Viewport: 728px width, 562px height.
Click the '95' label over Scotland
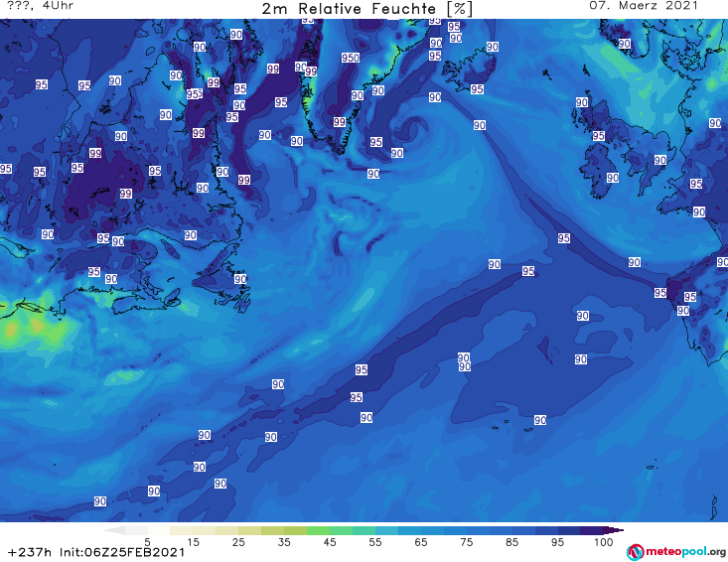pyautogui.click(x=599, y=136)
